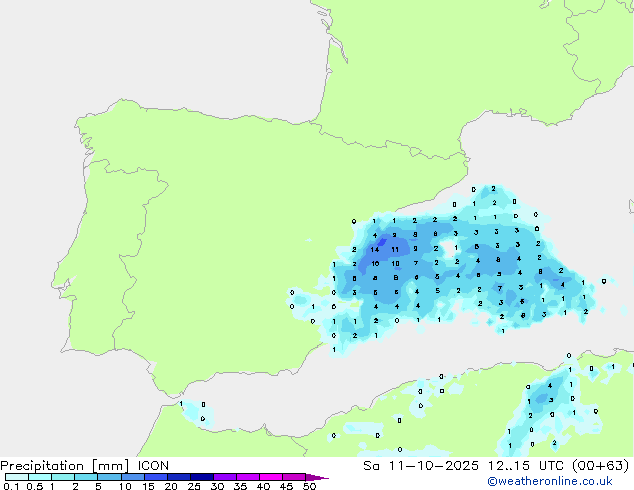Select the 35–40 mm legend color box
This screenshot has height=490, width=634.
click(x=248, y=477)
